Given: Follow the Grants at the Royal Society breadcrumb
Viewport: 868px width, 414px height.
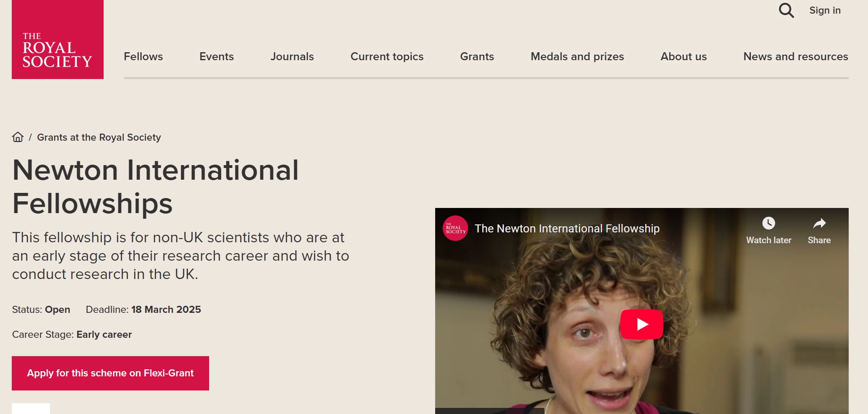Looking at the screenshot, I should 99,137.
